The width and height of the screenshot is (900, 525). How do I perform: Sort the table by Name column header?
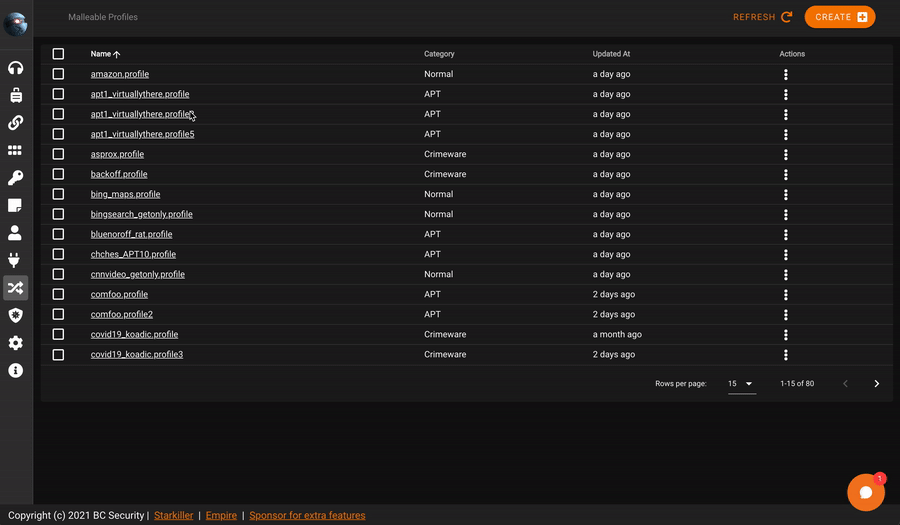tap(100, 54)
